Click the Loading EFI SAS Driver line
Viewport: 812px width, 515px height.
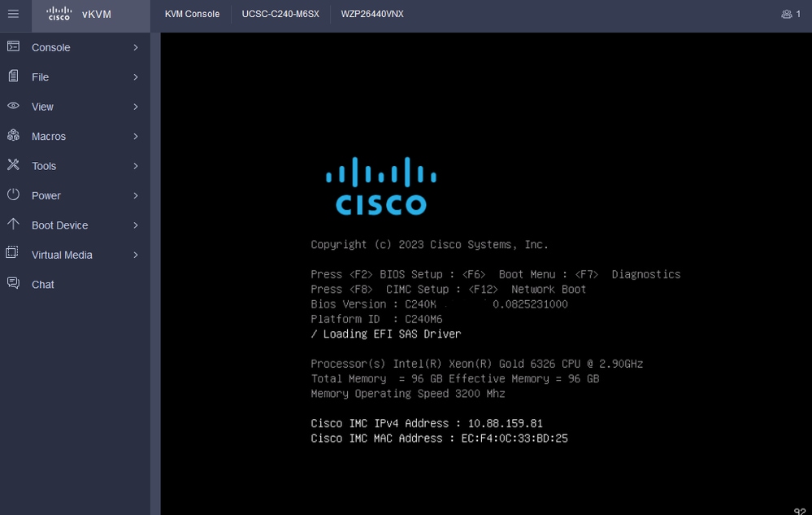point(386,334)
